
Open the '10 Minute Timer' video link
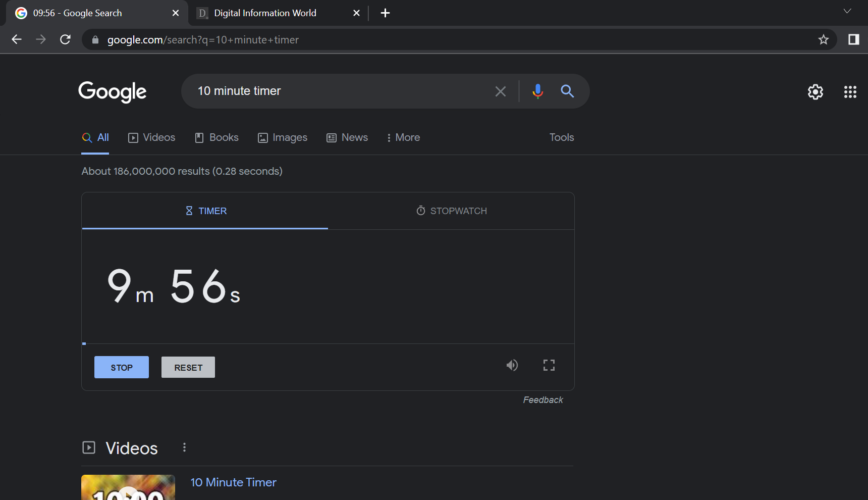point(234,482)
